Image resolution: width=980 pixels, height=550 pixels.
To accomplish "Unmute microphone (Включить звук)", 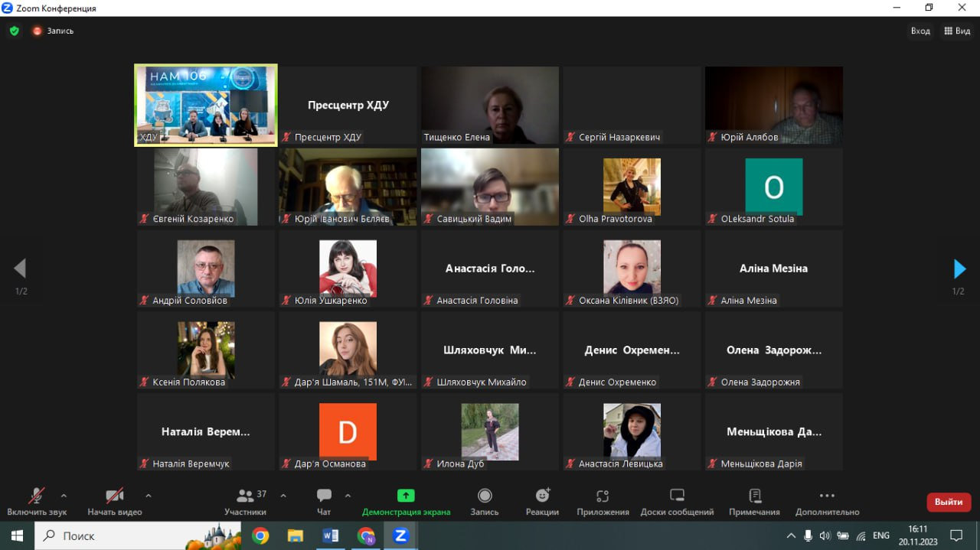I will pyautogui.click(x=37, y=496).
